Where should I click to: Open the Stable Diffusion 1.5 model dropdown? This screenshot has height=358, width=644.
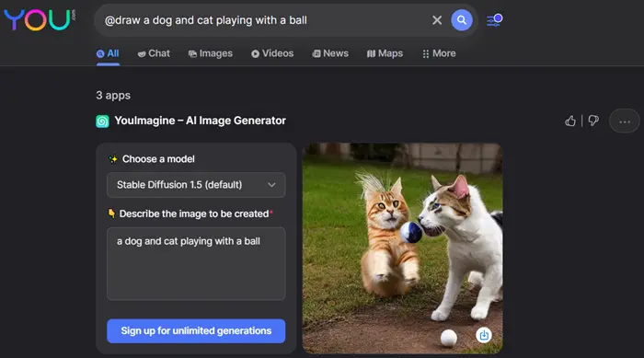[196, 185]
